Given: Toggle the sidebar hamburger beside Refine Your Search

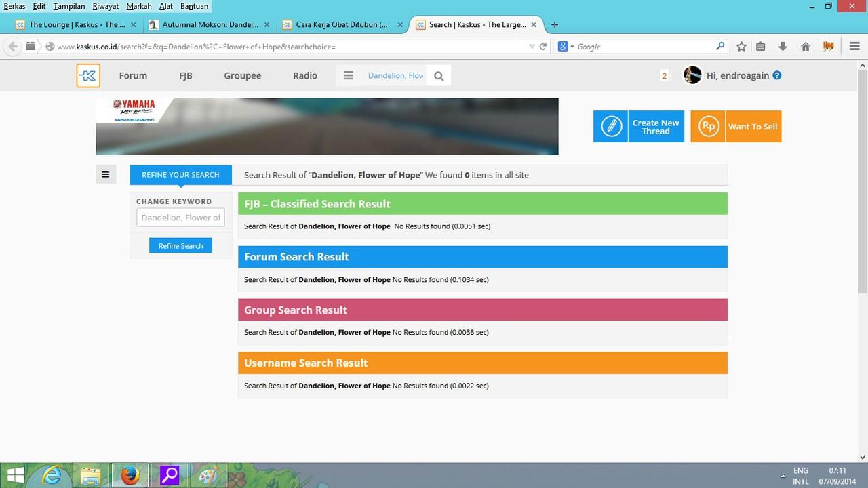Looking at the screenshot, I should (x=106, y=175).
